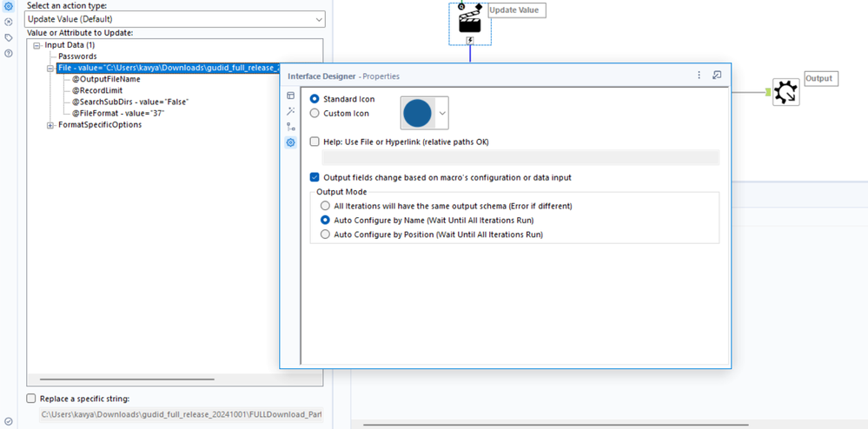Expand the FormatSpecificOptions tree node
Image resolution: width=868 pixels, height=429 pixels.
click(51, 125)
